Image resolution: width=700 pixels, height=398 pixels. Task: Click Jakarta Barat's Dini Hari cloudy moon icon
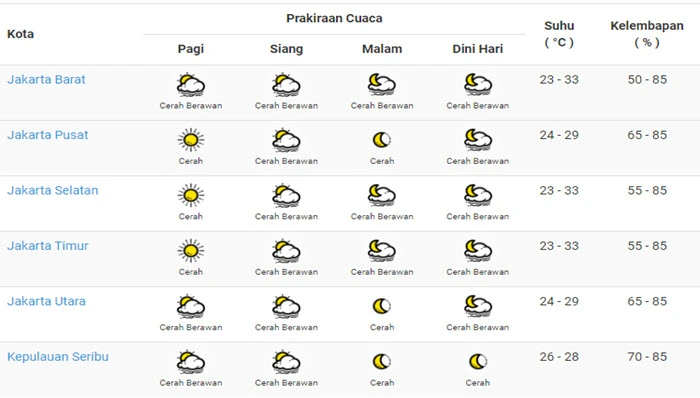point(478,84)
